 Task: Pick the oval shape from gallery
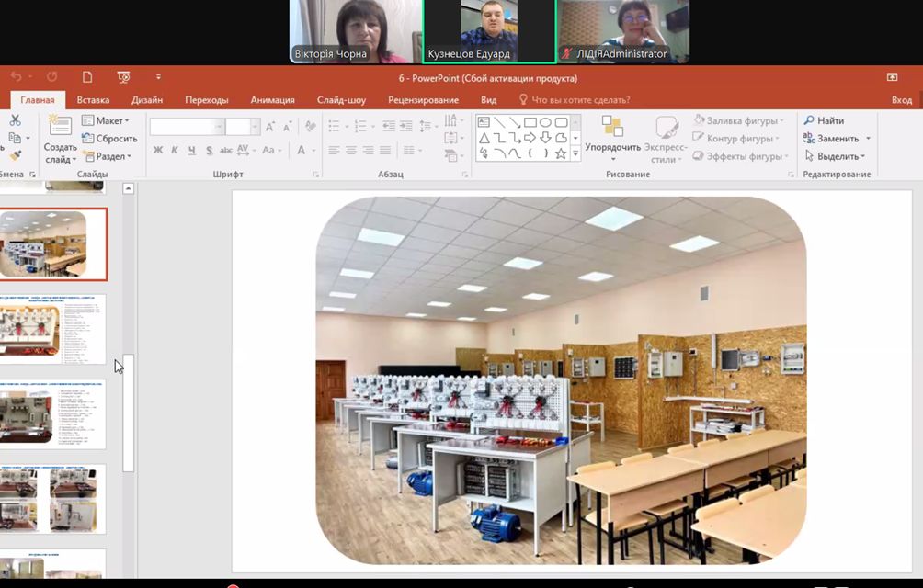pyautogui.click(x=545, y=122)
